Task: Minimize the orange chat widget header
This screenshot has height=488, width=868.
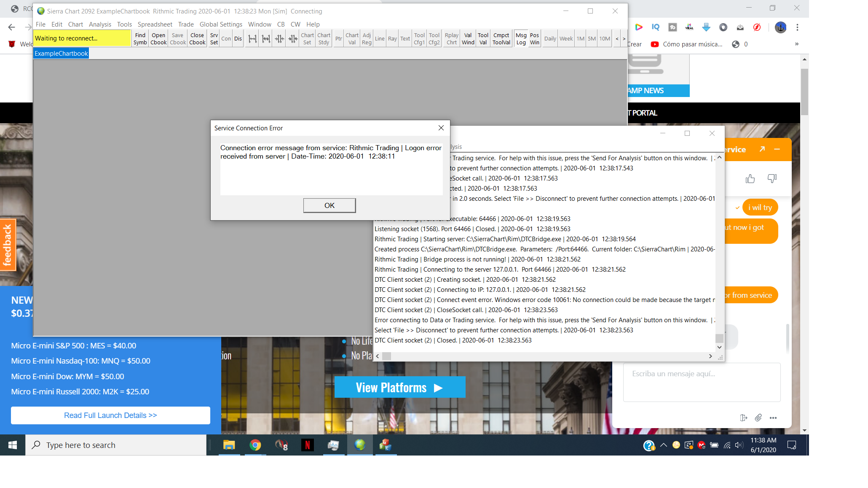Action: [x=777, y=149]
